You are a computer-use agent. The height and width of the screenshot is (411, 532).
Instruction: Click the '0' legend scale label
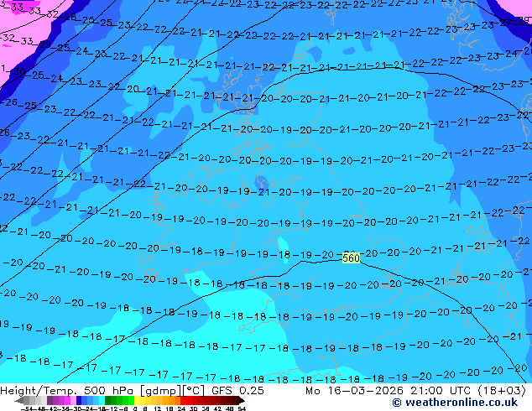(x=135, y=408)
